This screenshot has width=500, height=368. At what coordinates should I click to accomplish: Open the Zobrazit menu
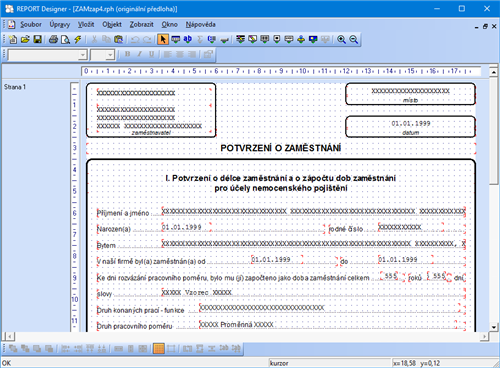(x=142, y=24)
